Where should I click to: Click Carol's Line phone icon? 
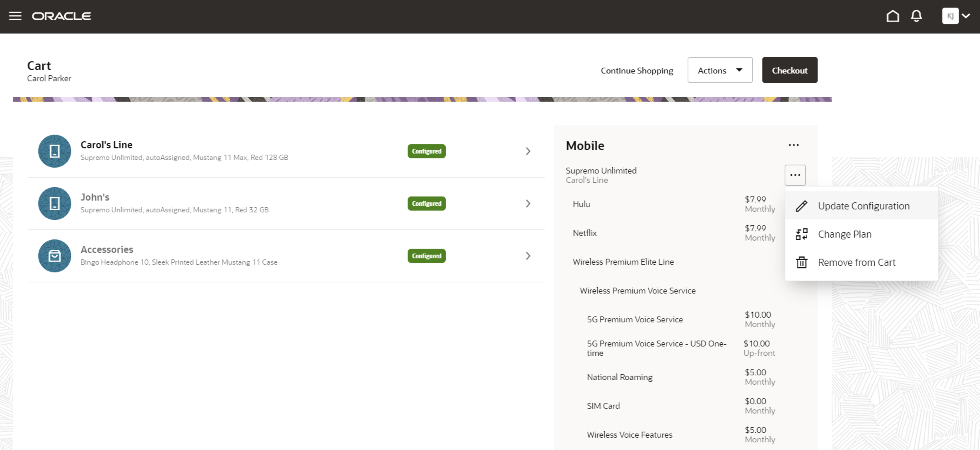[54, 151]
